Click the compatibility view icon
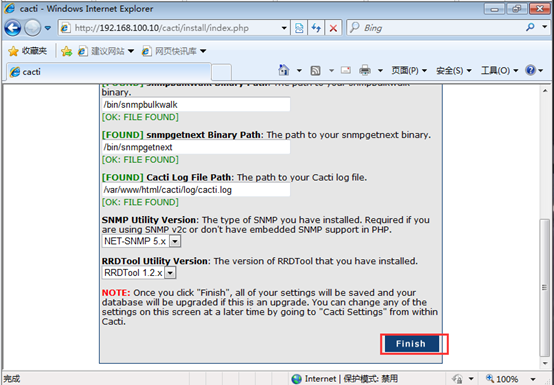 (x=299, y=28)
